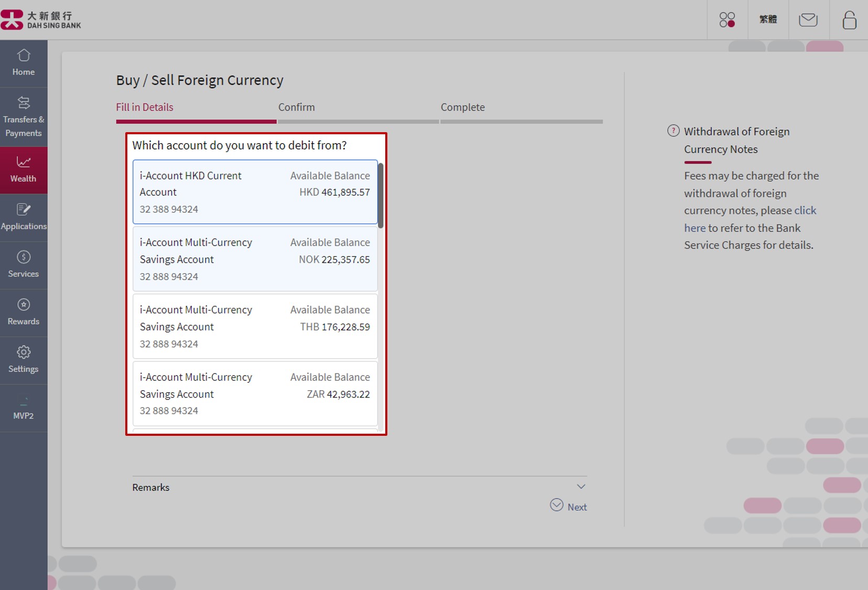
Task: Open Services in the sidebar
Action: (24, 265)
